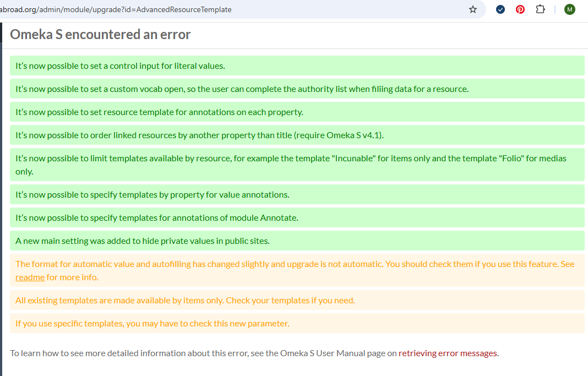Click the message about templates by property for value annotations

(x=297, y=194)
